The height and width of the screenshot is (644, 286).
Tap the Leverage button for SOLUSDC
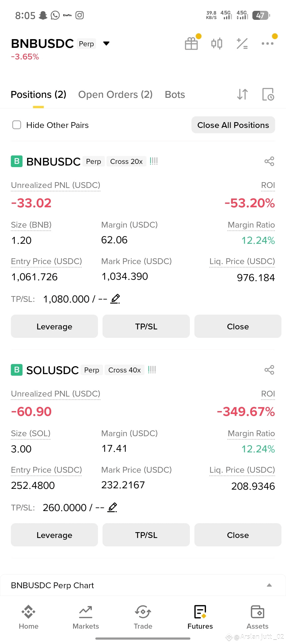point(54,535)
